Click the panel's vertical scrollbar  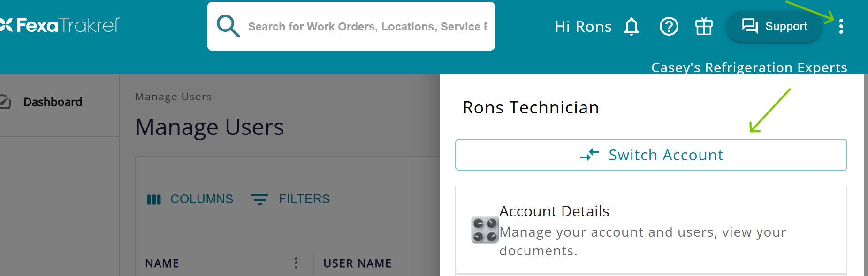pyautogui.click(x=866, y=175)
